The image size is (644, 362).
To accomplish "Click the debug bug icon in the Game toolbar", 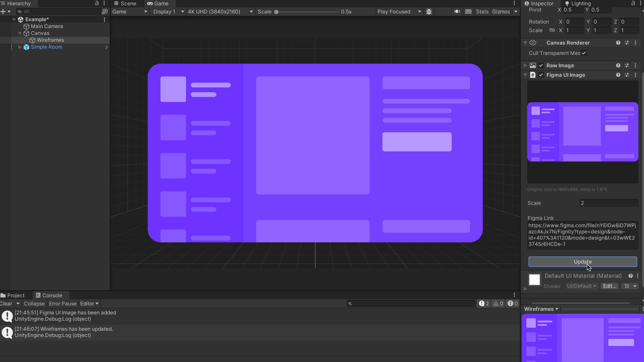I will [429, 11].
